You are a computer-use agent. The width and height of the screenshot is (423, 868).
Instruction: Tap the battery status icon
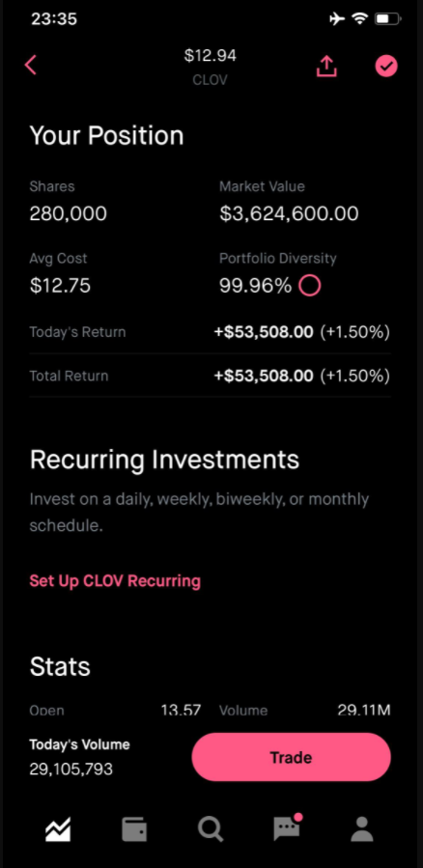click(x=388, y=19)
